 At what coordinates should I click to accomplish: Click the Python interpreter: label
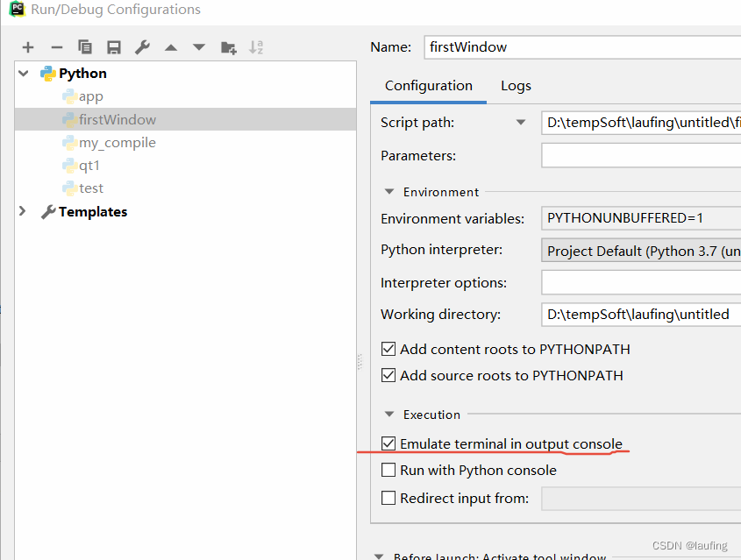coord(441,250)
